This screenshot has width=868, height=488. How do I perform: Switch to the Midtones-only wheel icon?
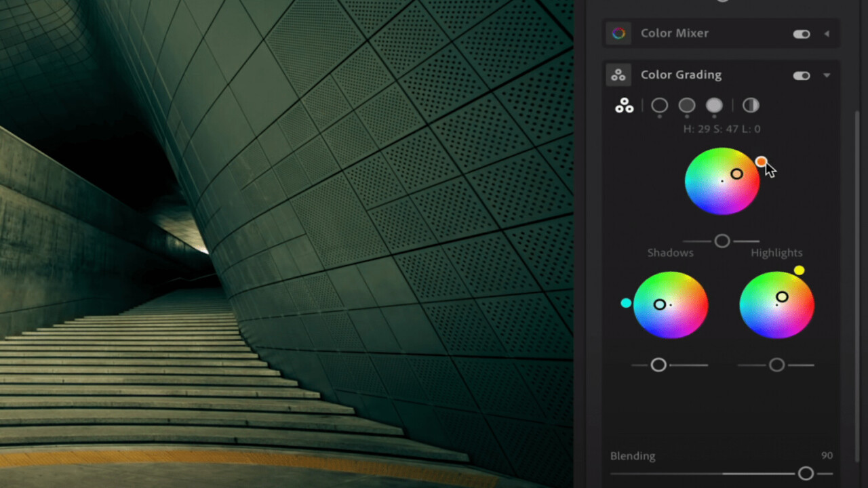(x=687, y=106)
